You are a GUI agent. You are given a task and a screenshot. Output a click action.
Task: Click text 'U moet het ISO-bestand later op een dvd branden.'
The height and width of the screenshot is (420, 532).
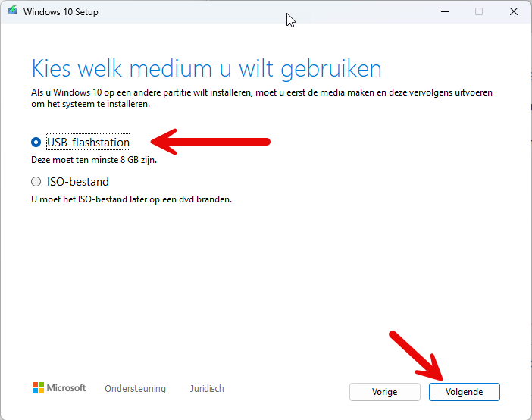coord(131,199)
